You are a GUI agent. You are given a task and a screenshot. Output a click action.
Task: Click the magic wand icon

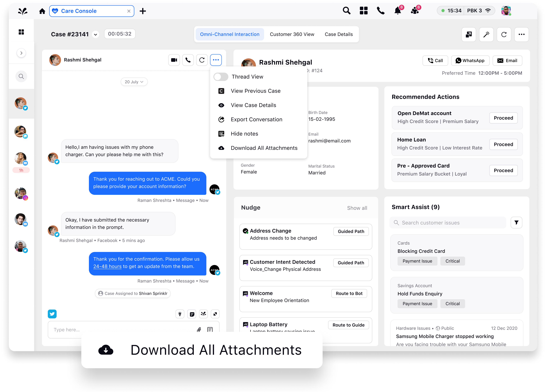click(486, 35)
